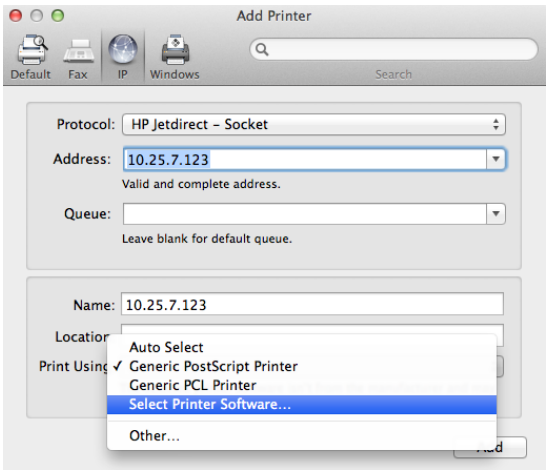The width and height of the screenshot is (551, 473).
Task: Click inside the Search field
Action: [x=394, y=50]
